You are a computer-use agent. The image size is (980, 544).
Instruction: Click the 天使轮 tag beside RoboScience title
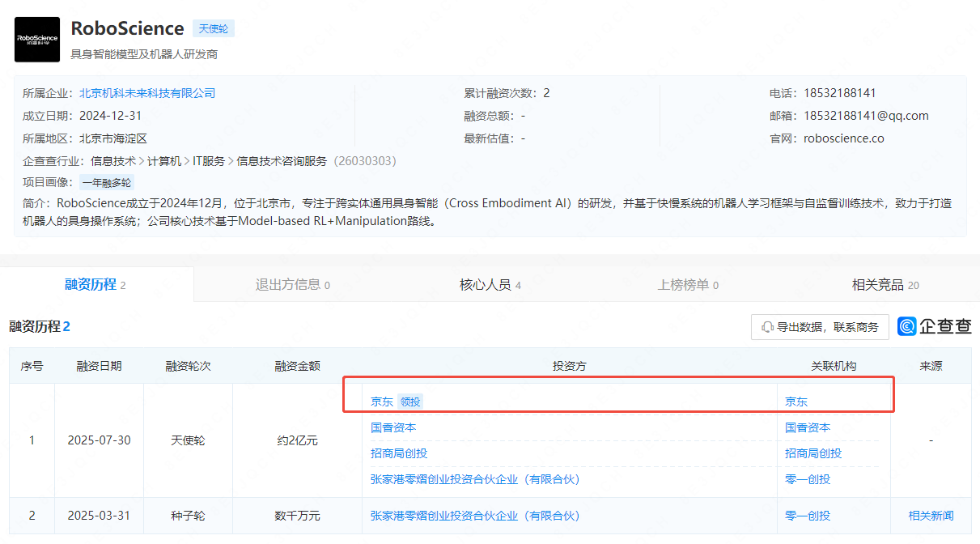coord(213,28)
